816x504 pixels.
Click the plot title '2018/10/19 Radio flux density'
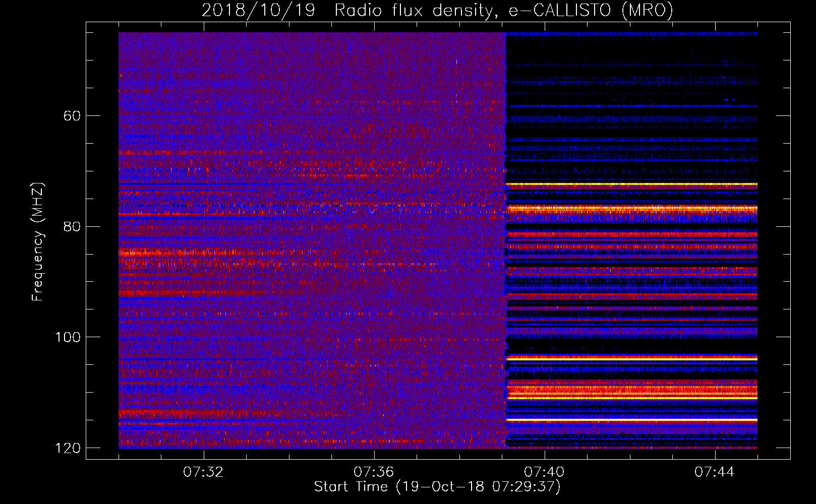437,11
